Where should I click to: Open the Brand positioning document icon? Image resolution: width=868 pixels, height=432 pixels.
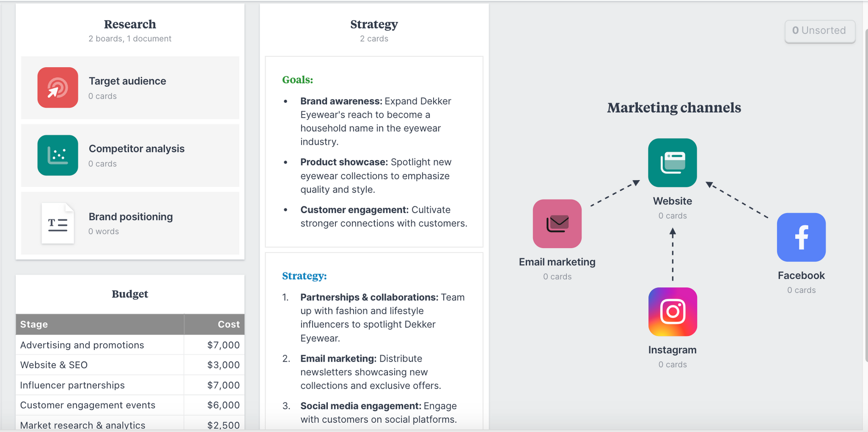pos(58,223)
